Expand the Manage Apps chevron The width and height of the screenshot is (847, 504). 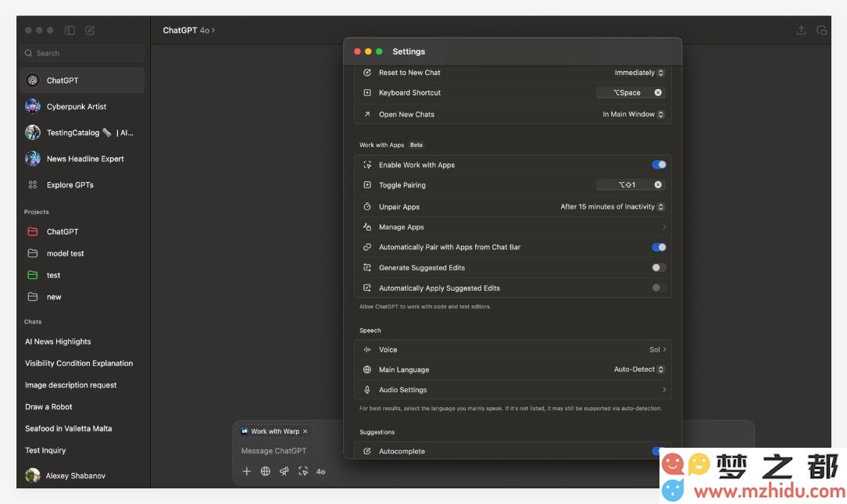coord(664,227)
